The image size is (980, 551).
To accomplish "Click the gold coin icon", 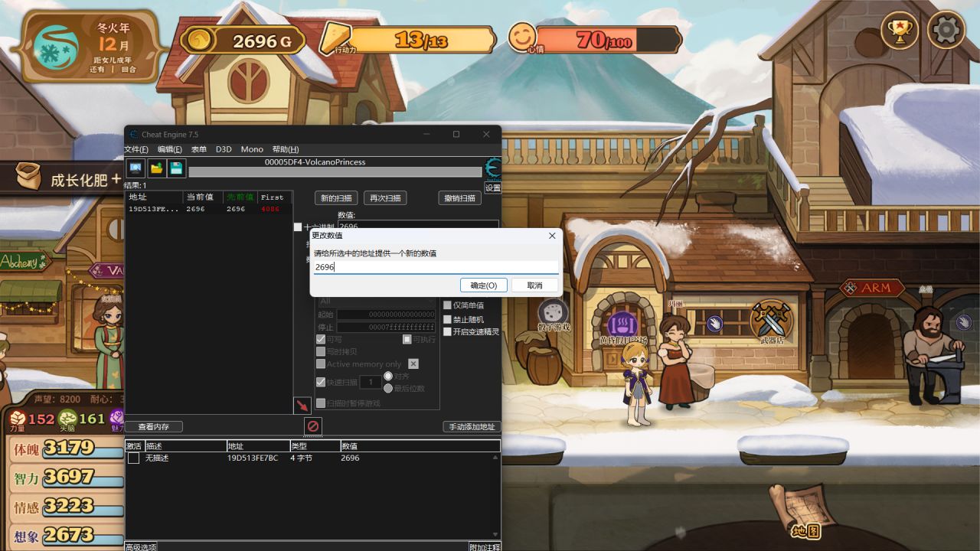I will click(x=199, y=40).
